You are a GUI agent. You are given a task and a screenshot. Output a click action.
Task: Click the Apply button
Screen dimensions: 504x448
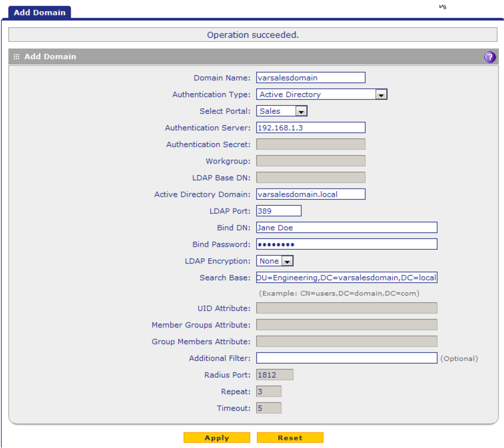point(217,438)
